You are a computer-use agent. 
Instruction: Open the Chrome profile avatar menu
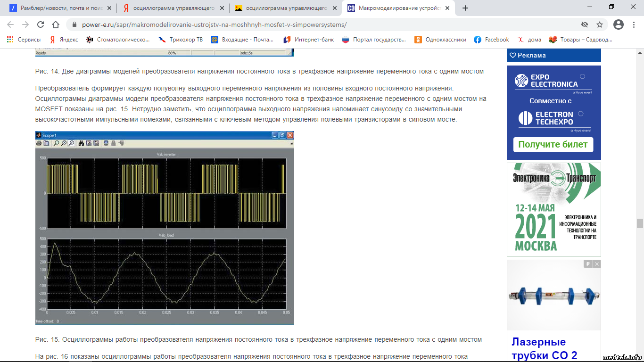pos(619,25)
